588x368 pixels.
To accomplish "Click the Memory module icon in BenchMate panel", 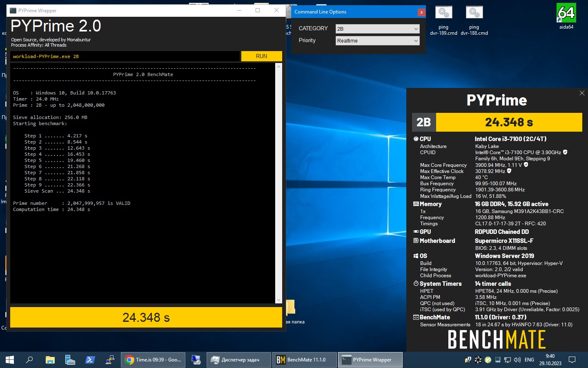I will click(x=416, y=204).
